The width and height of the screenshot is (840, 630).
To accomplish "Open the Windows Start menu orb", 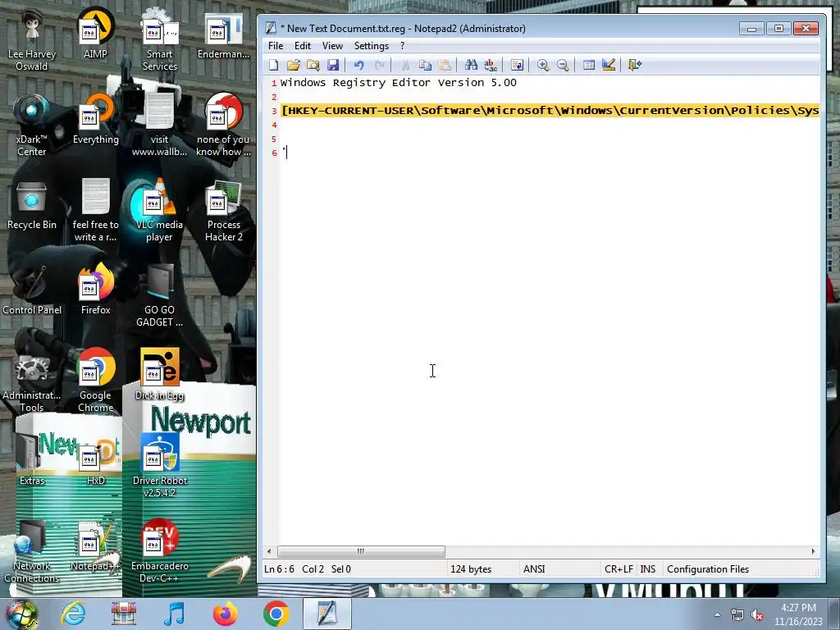I will point(21,614).
